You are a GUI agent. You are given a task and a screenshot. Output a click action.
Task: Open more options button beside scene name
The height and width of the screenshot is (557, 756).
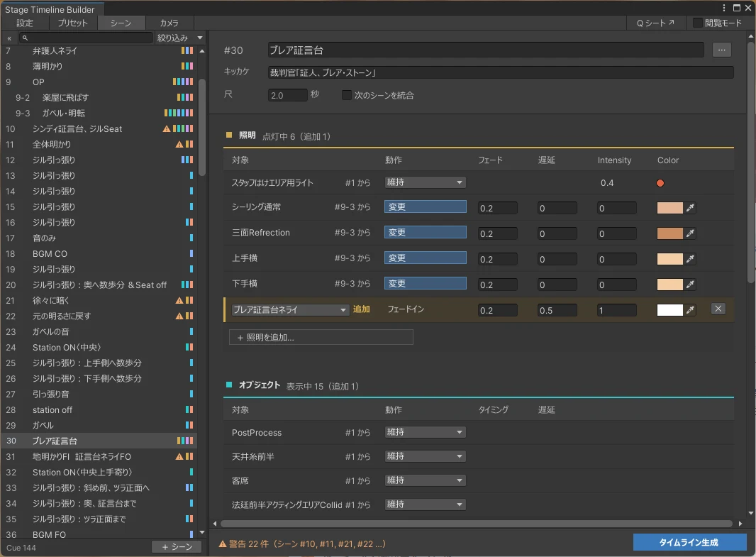coord(721,50)
